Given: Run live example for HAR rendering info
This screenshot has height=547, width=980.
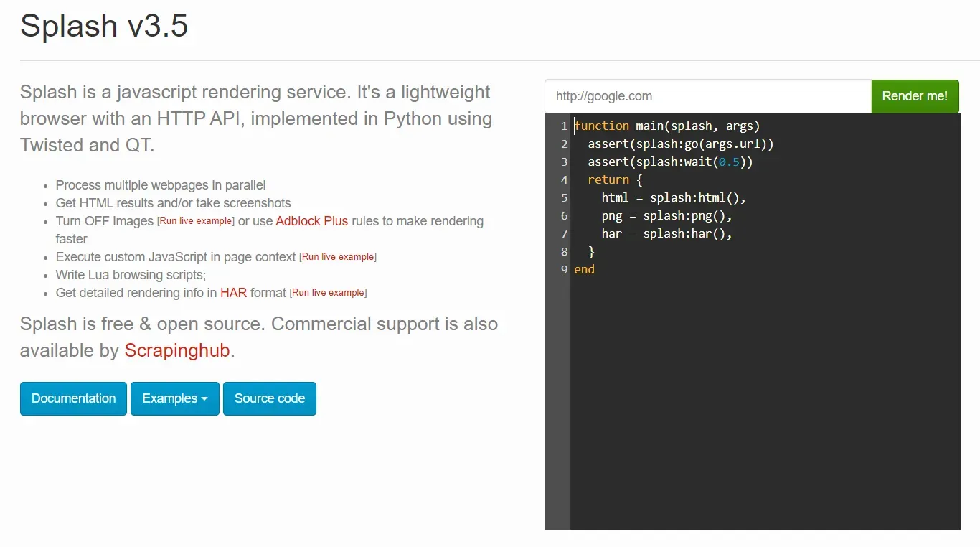Looking at the screenshot, I should point(328,292).
